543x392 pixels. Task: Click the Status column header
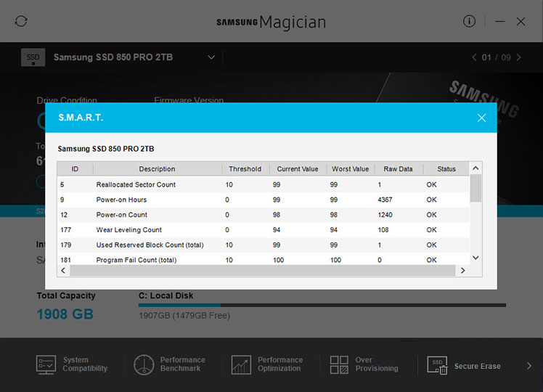coord(446,169)
